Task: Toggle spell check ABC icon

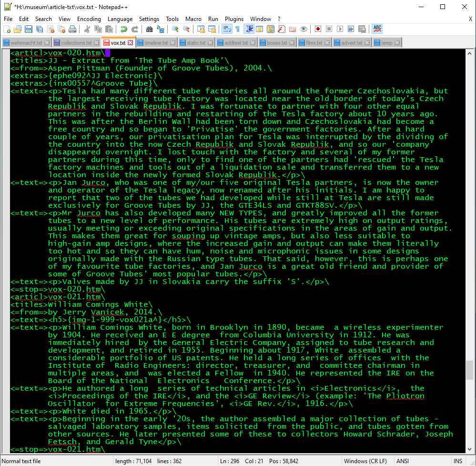Action: [377, 29]
